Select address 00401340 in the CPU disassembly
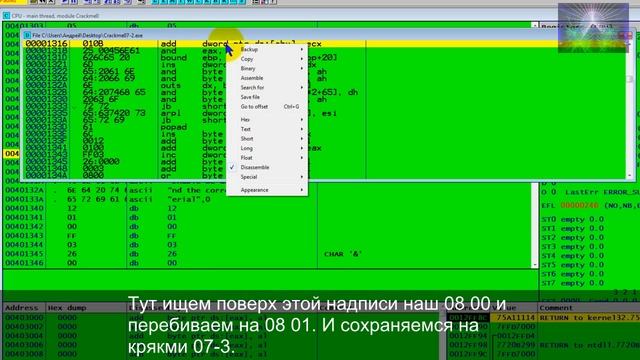The image size is (640, 360). tap(24, 208)
